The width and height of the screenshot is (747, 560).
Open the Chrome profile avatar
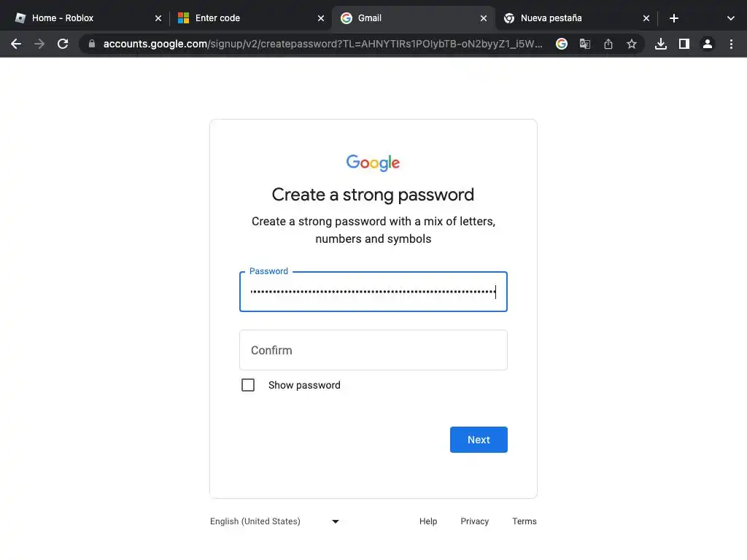(708, 44)
